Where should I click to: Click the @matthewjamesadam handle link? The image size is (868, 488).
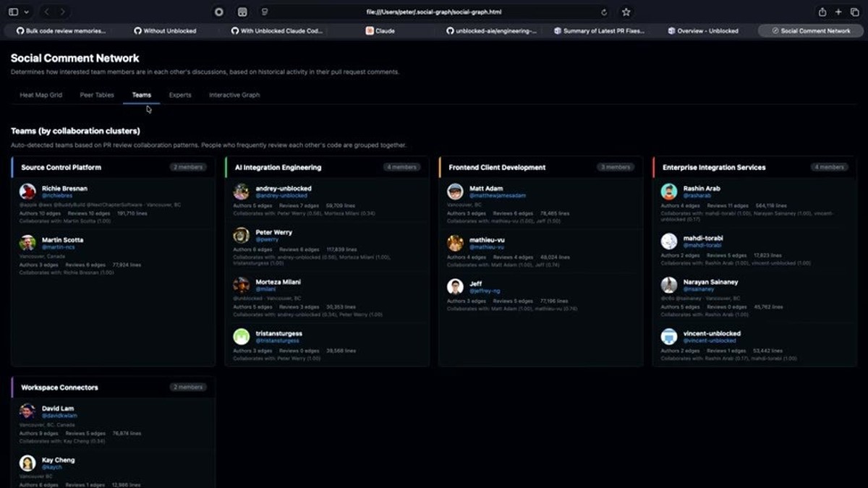[x=498, y=195]
